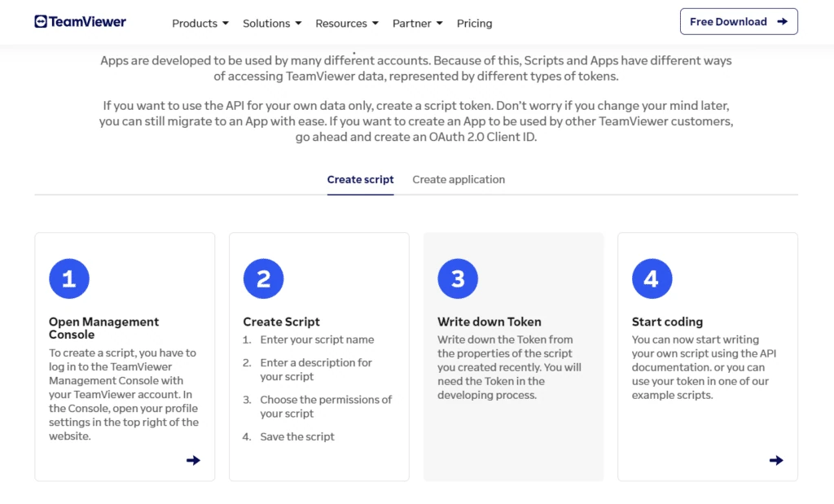The width and height of the screenshot is (834, 504).
Task: Expand the Products dropdown menu
Action: coord(200,24)
